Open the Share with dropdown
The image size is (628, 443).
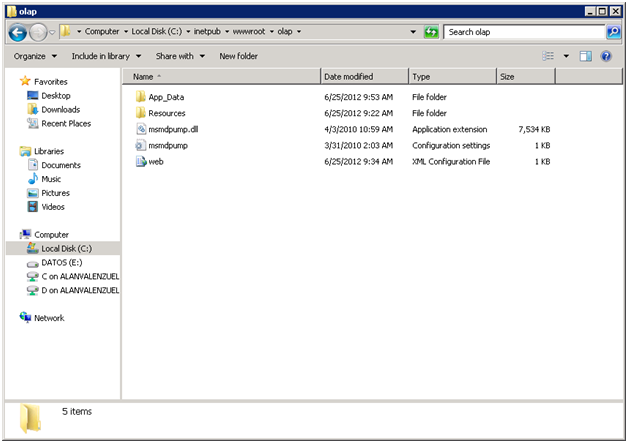point(179,56)
